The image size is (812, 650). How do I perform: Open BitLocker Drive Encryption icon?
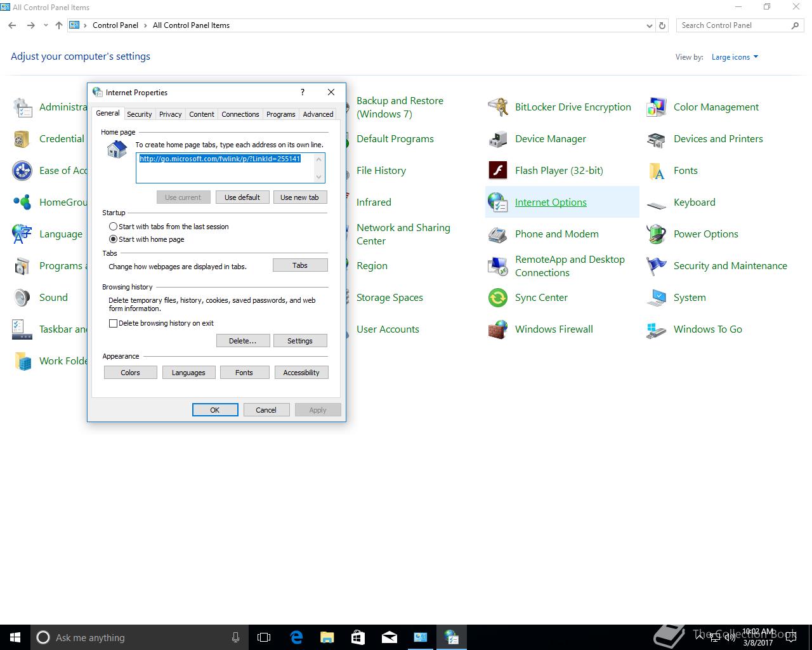[x=498, y=107]
